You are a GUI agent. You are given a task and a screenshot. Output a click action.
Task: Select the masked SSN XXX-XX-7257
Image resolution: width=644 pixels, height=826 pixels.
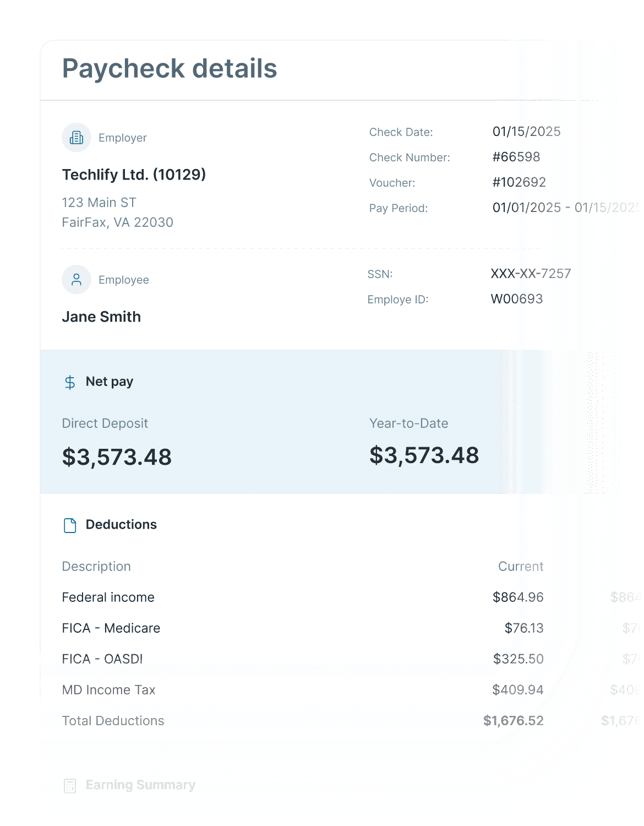[x=531, y=274]
